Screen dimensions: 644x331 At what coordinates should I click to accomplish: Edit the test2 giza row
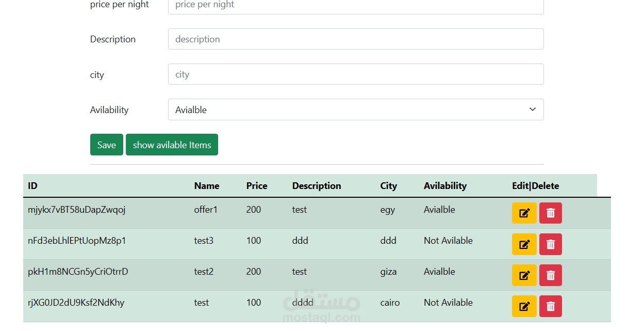coord(524,275)
